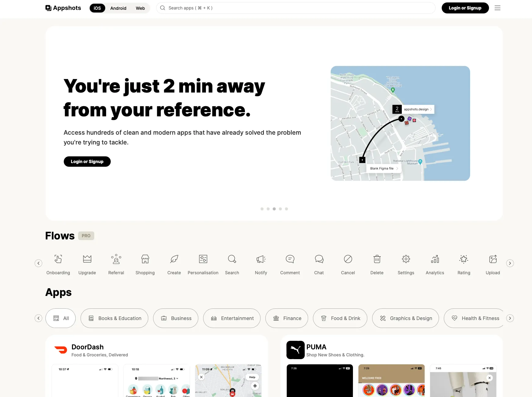Screen dimensions: 532x397
Task: Select the Upload flow icon
Action: (493, 259)
